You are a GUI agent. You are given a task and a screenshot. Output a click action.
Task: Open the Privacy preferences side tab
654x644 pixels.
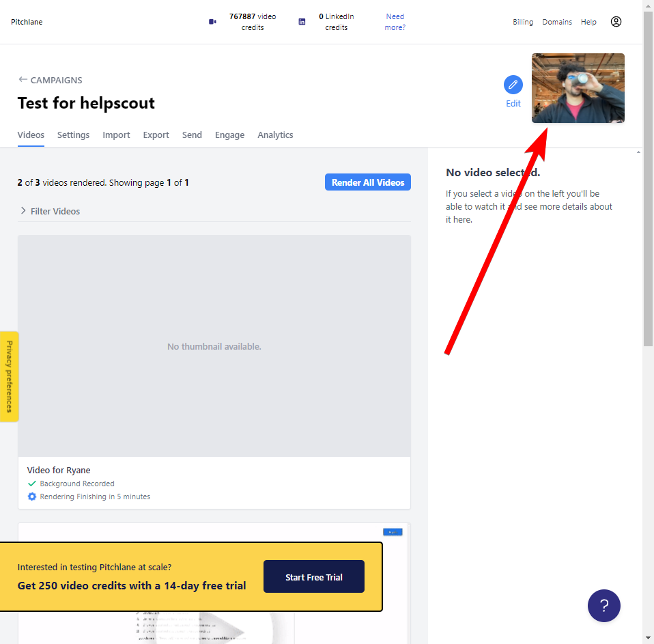tap(9, 376)
